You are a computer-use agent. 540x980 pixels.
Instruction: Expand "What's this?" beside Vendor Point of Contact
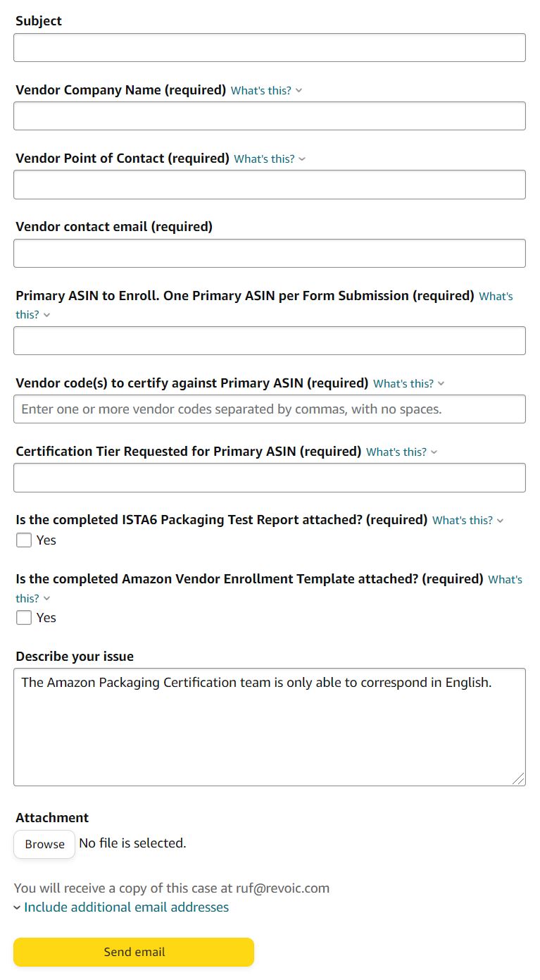[266, 159]
